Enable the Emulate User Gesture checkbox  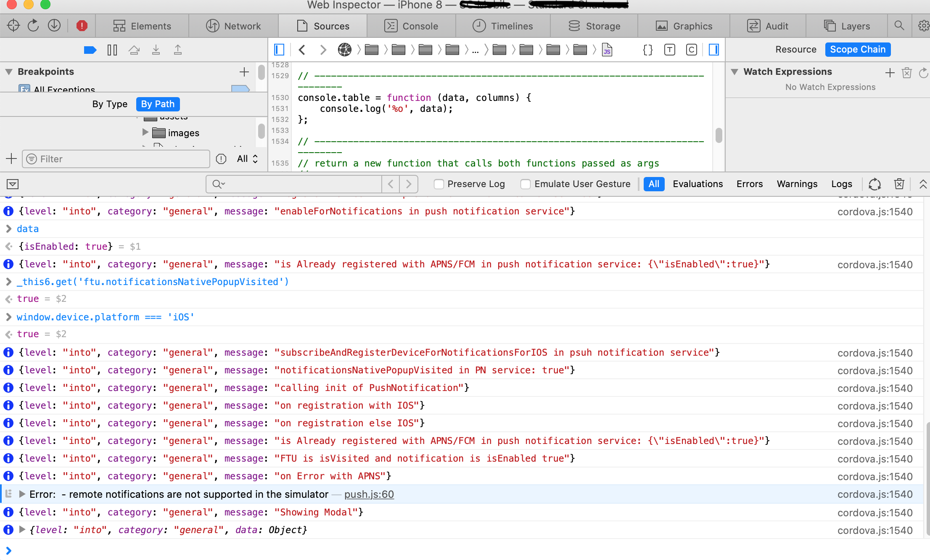click(x=526, y=184)
